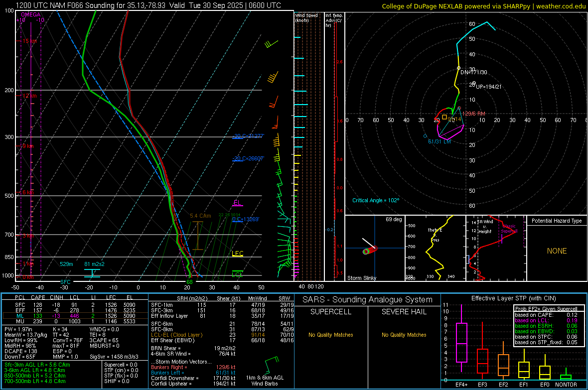Click the yellow LFC marker
Screen dimensions: 588x390
pos(238,254)
